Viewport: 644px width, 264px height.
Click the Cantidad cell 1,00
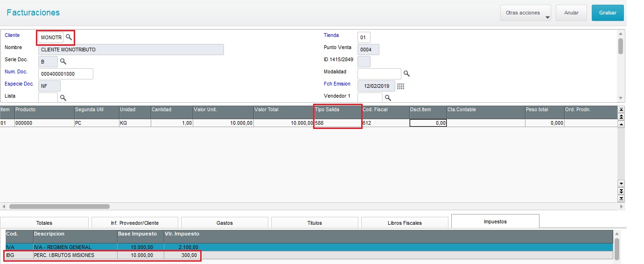tap(171, 123)
